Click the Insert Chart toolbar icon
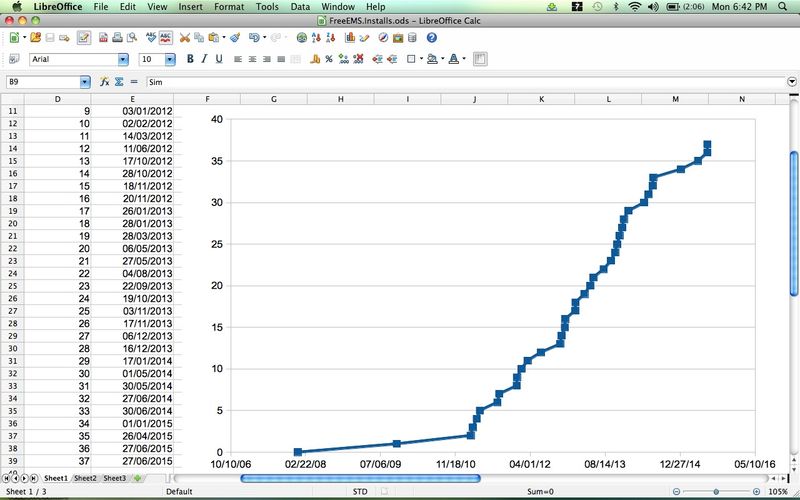Screen dimensions: 800x500 [x=351, y=38]
